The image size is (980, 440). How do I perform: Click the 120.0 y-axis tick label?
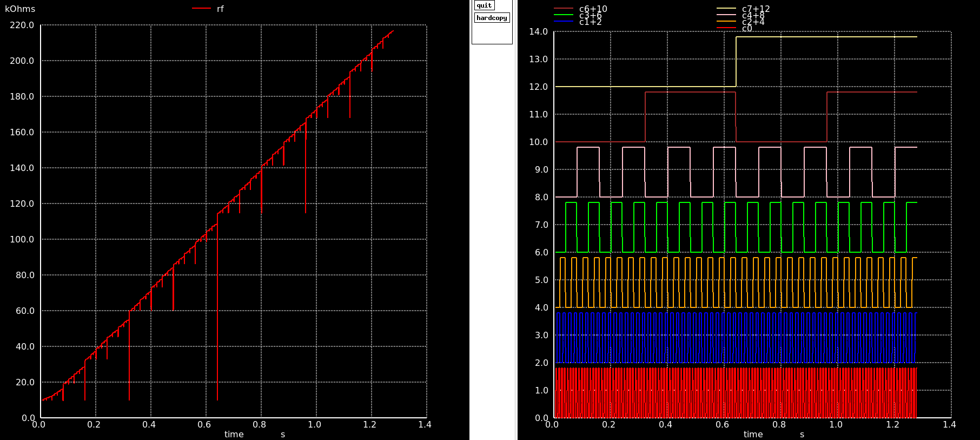[x=22, y=203]
